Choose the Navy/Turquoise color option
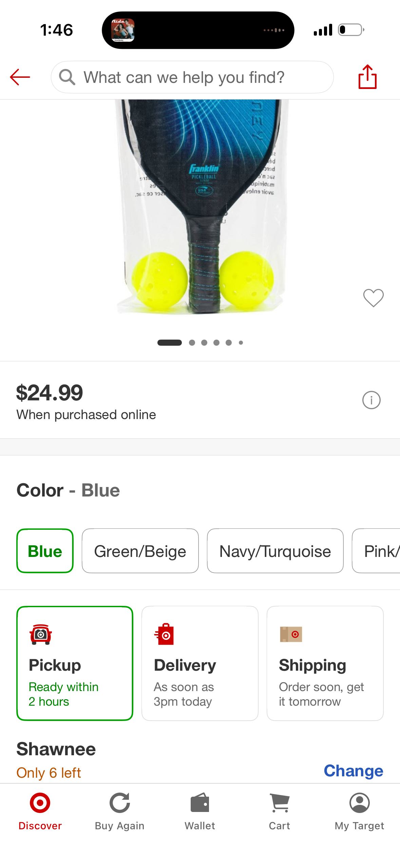The image size is (400, 868). [x=275, y=551]
